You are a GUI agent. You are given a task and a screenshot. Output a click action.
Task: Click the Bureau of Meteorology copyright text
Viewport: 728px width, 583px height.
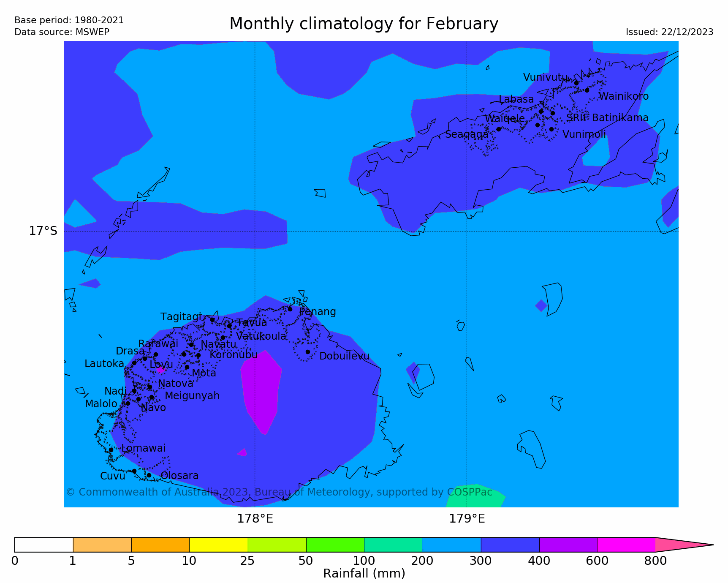(279, 492)
